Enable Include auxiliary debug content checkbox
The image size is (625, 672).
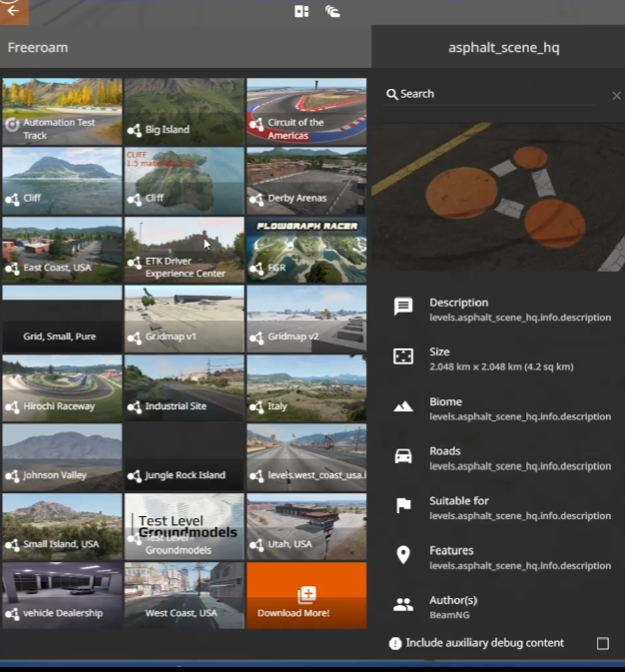[603, 643]
